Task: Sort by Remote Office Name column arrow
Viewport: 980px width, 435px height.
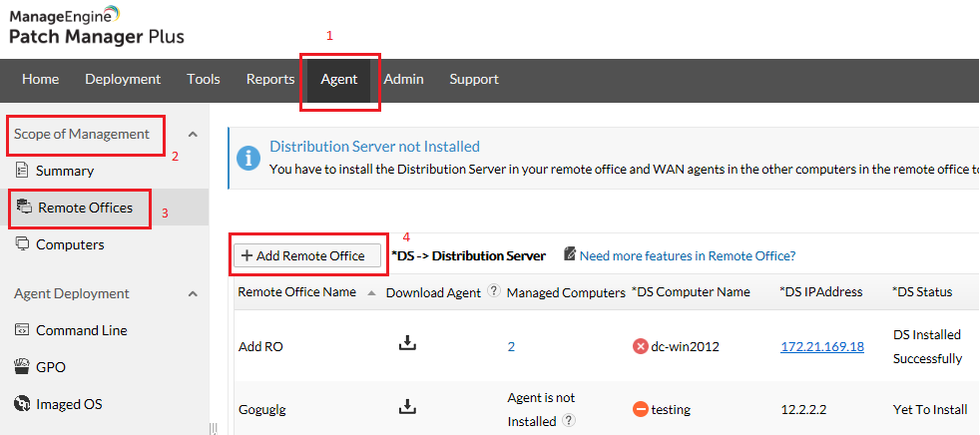Action: (372, 293)
